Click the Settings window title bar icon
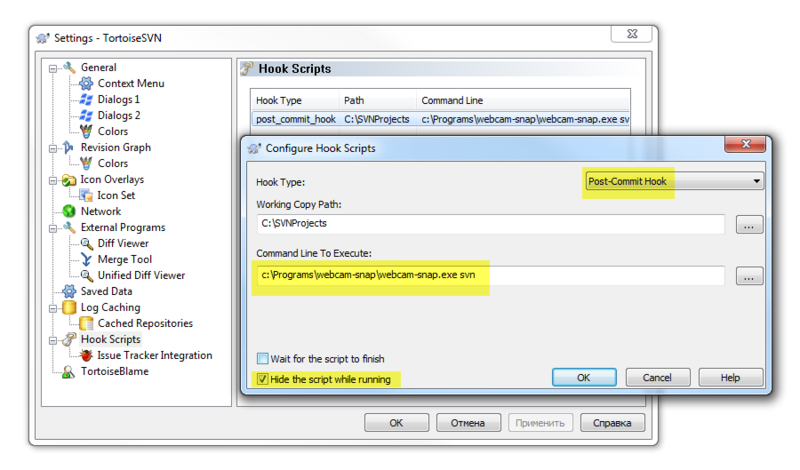The image size is (800, 470). 43,38
